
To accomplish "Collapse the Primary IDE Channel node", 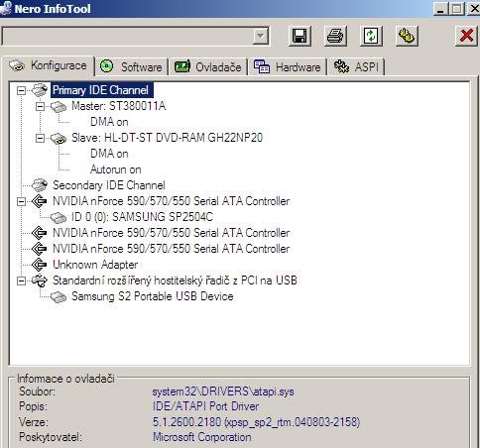I will [21, 90].
